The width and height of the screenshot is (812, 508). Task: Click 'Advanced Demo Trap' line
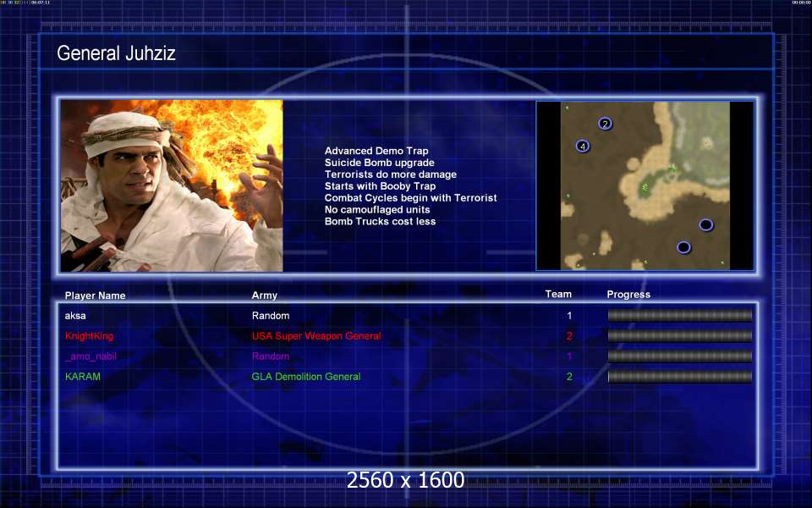376,151
